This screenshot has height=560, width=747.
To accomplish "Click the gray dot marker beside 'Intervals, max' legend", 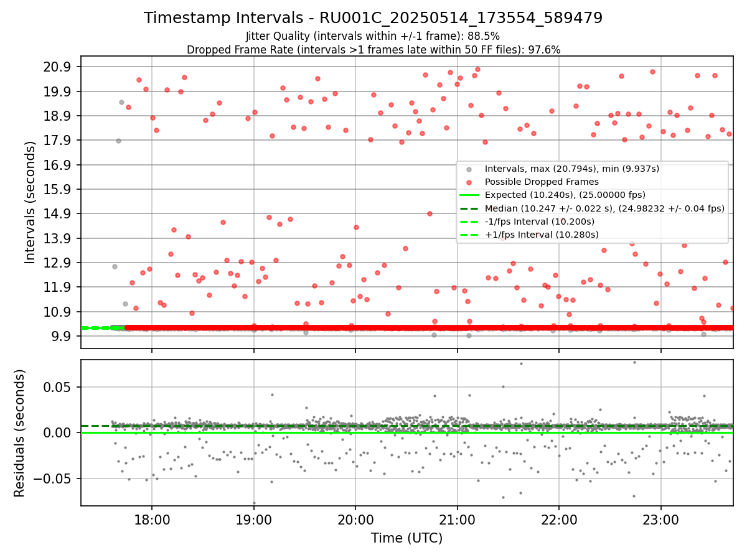I will 469,169.
